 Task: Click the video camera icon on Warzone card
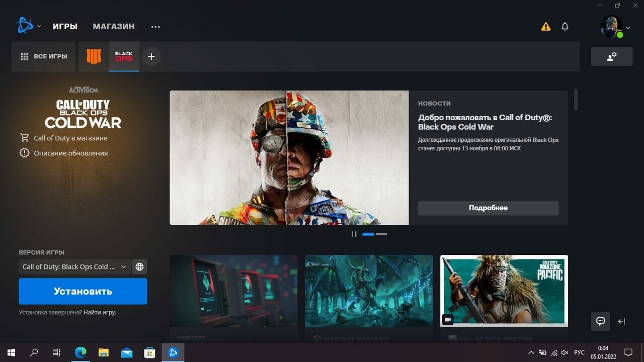[x=448, y=320]
